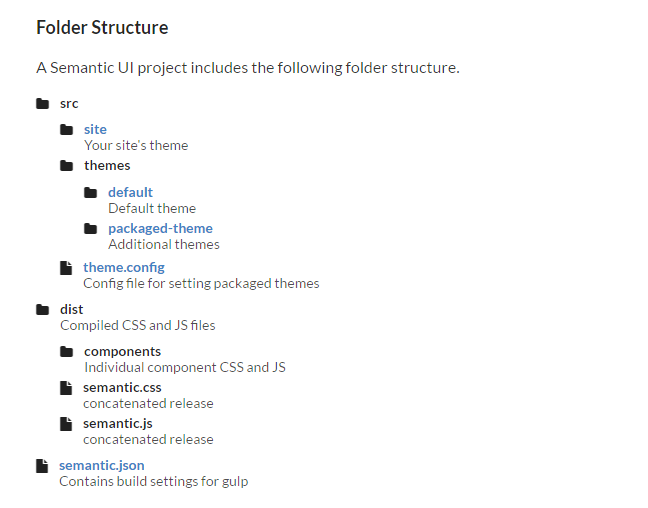Click the dist folder icon
The height and width of the screenshot is (508, 648).
click(42, 309)
